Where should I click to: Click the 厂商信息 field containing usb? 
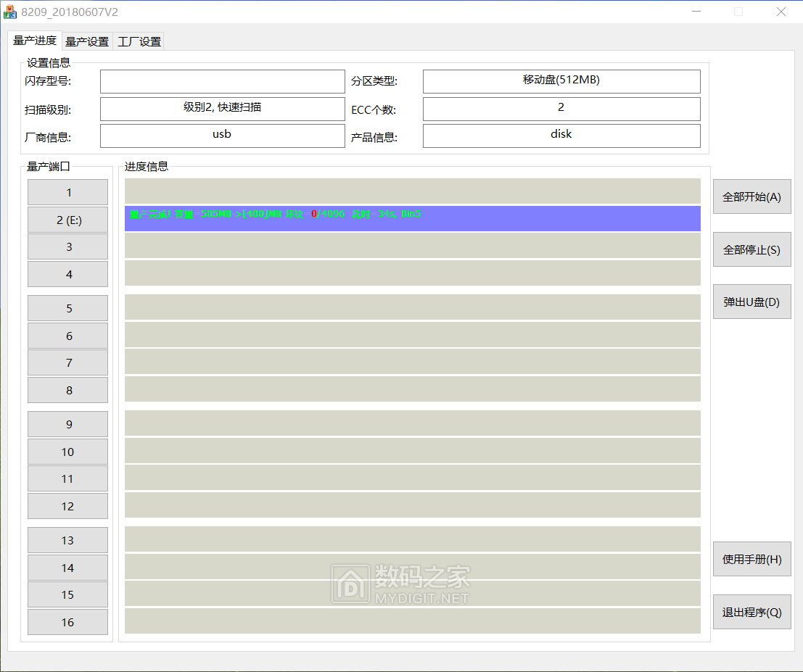pos(222,135)
